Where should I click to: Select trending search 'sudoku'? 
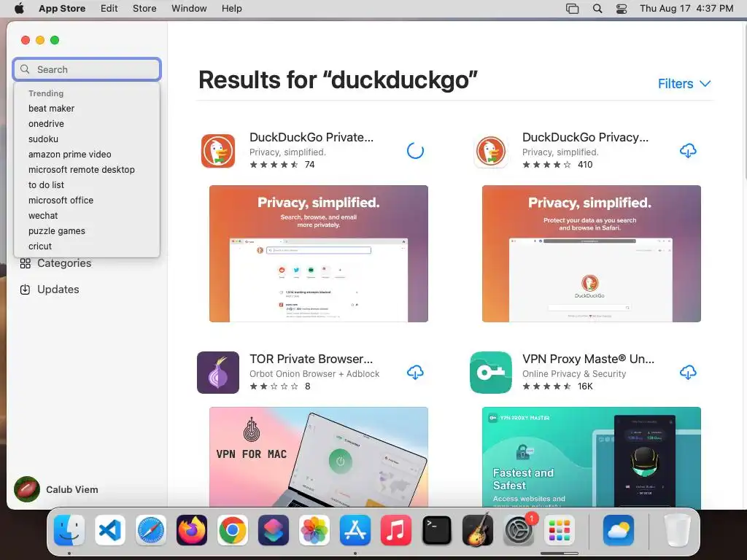(x=43, y=139)
